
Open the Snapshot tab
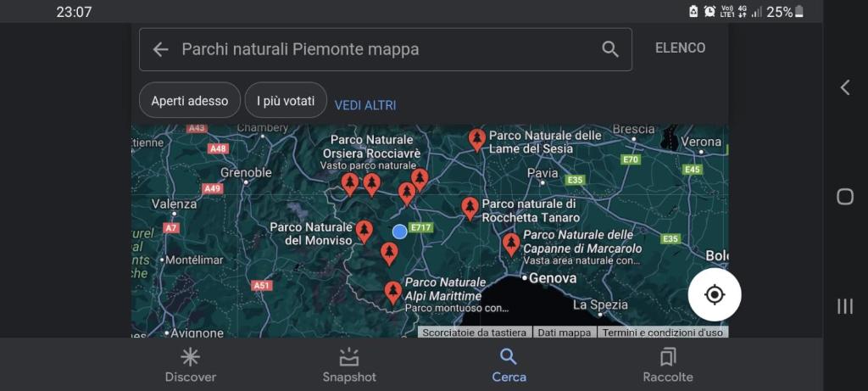coord(349,365)
